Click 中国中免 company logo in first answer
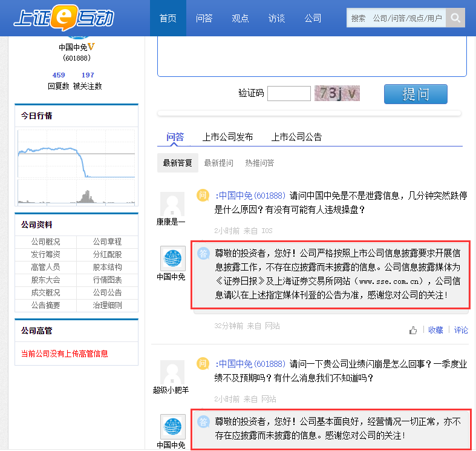The width and height of the screenshot is (476, 451). tap(172, 258)
